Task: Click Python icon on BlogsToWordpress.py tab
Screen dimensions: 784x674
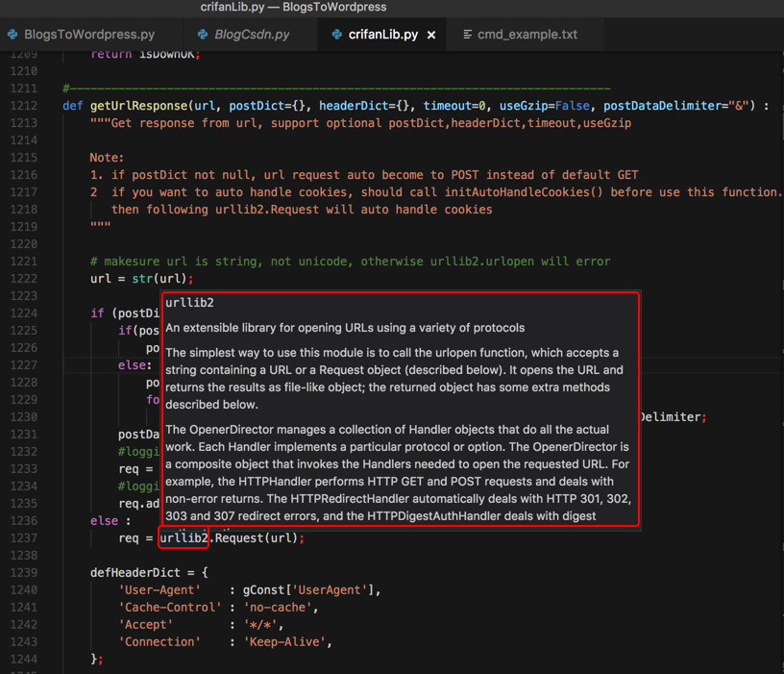Action: pos(12,34)
